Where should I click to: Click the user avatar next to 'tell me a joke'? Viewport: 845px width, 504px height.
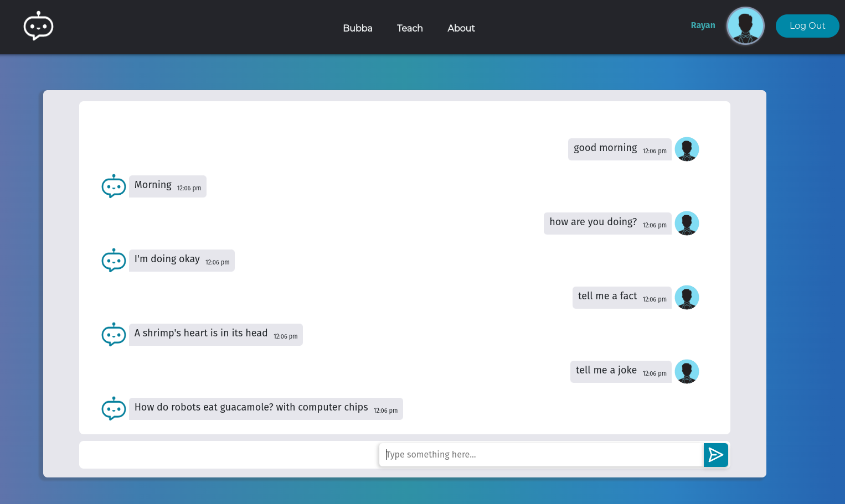click(687, 371)
